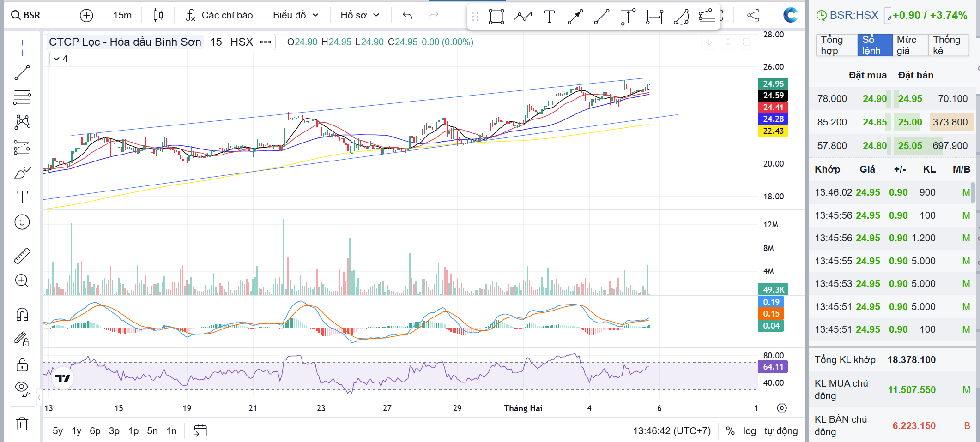980x442 pixels.
Task: Open the forecasting and measurement tools
Action: tap(22, 147)
